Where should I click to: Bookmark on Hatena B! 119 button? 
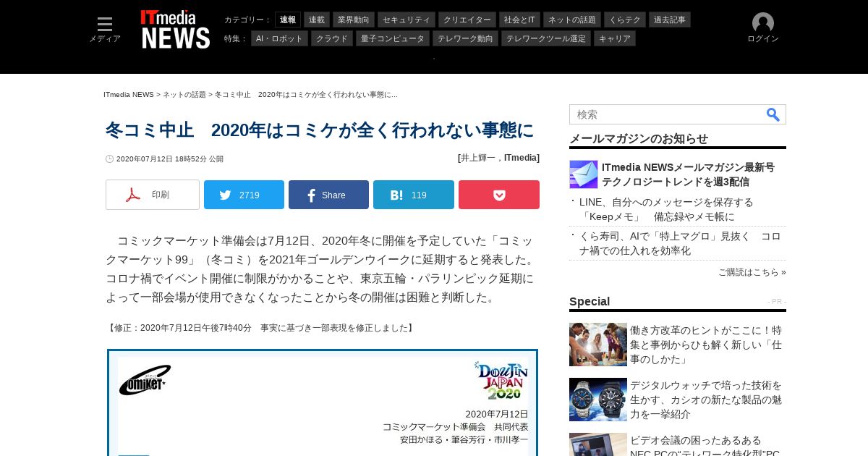pyautogui.click(x=414, y=195)
